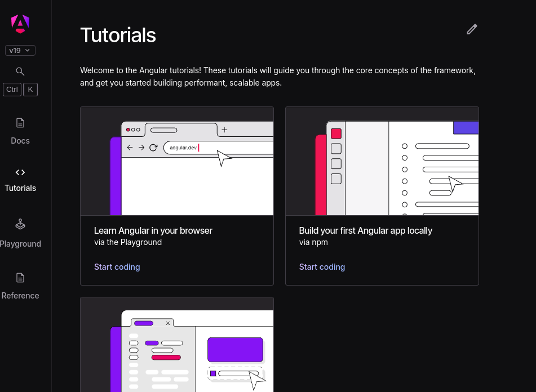Open 'Learn Angular in your browser' card title
Image resolution: width=536 pixels, height=392 pixels.
153,230
